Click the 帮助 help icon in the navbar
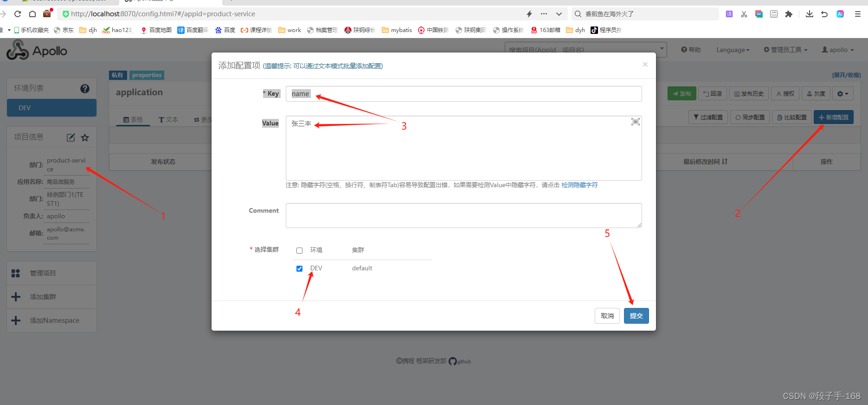The width and height of the screenshot is (868, 405). (691, 50)
